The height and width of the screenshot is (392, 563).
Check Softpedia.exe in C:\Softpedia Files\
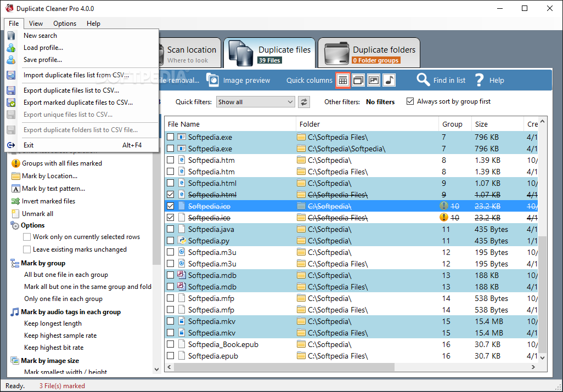tap(171, 137)
